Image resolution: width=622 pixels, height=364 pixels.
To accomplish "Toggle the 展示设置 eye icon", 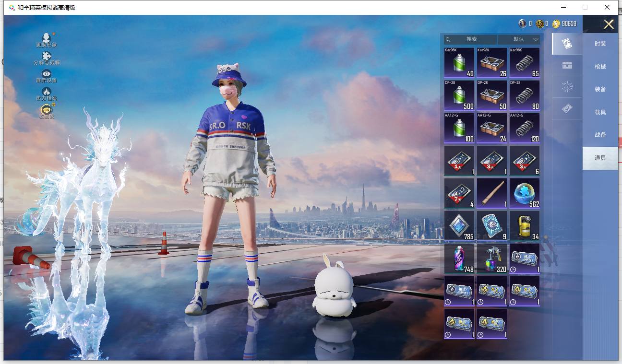I will 47,73.
